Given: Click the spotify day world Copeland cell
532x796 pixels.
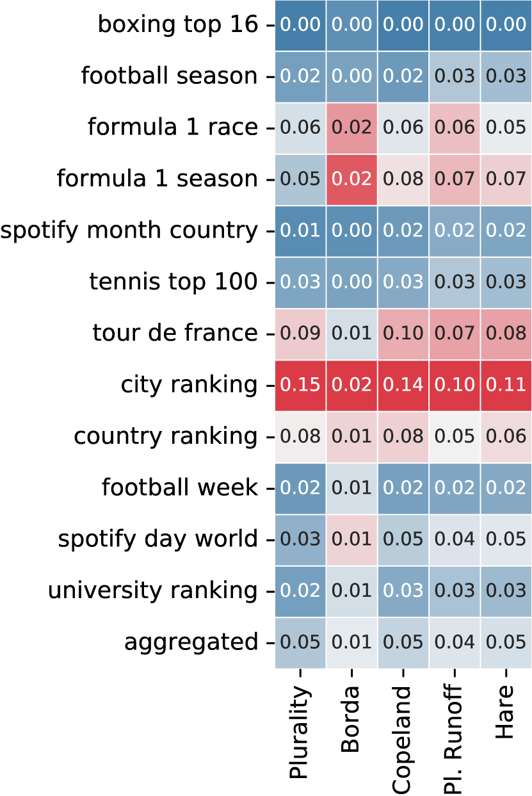Looking at the screenshot, I should pos(403,539).
